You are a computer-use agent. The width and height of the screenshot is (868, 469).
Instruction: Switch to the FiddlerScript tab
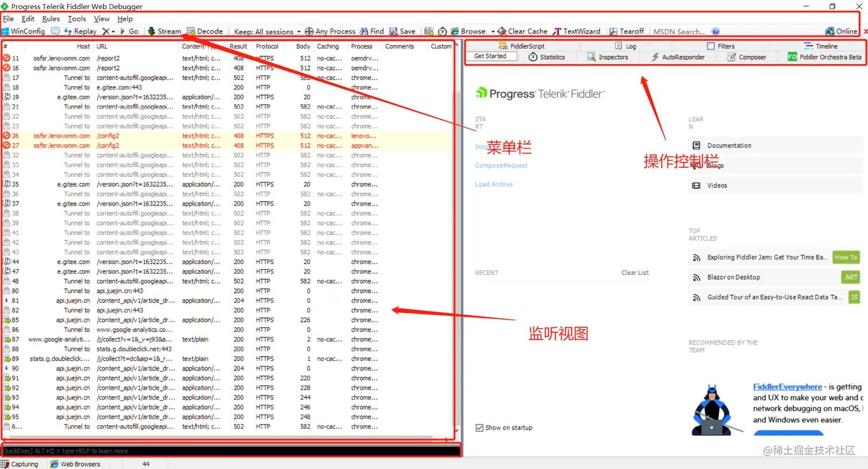(x=522, y=46)
